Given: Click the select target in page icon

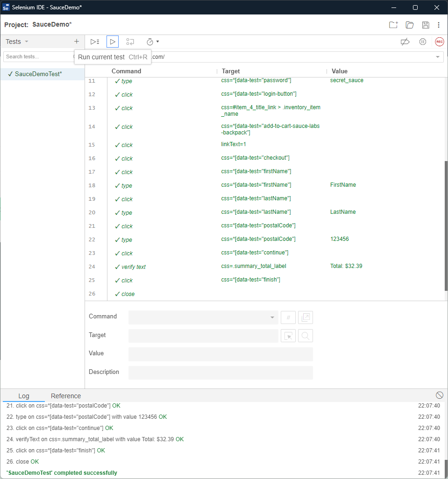Looking at the screenshot, I should [288, 336].
